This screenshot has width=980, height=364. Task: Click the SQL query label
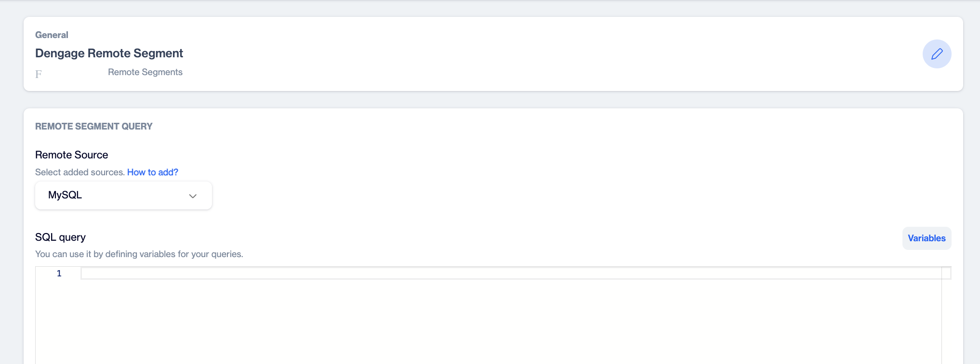(x=60, y=237)
